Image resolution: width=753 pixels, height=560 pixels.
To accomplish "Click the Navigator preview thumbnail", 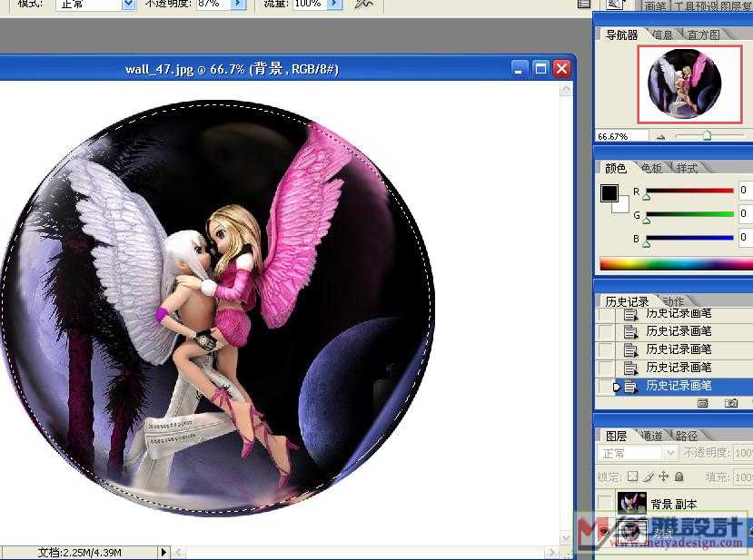I will tap(689, 84).
